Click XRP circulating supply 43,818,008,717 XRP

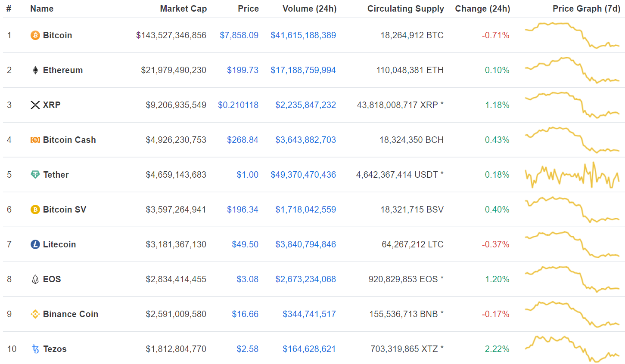pyautogui.click(x=400, y=105)
